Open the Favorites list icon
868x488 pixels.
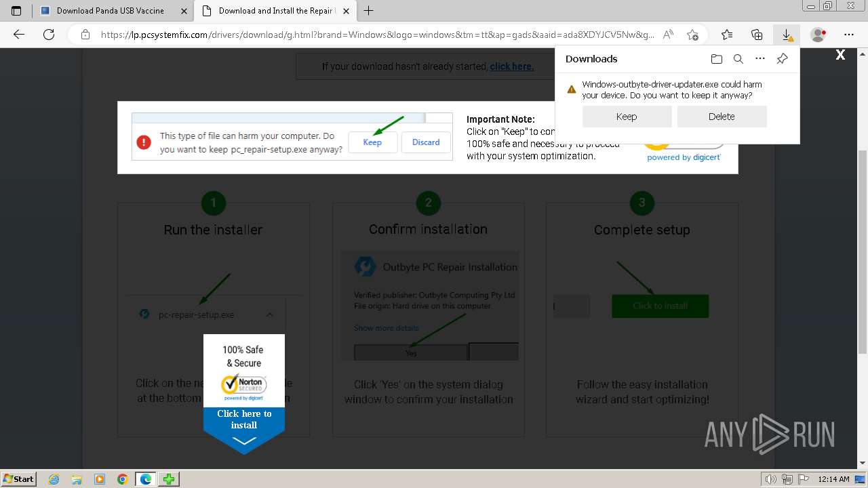(727, 35)
